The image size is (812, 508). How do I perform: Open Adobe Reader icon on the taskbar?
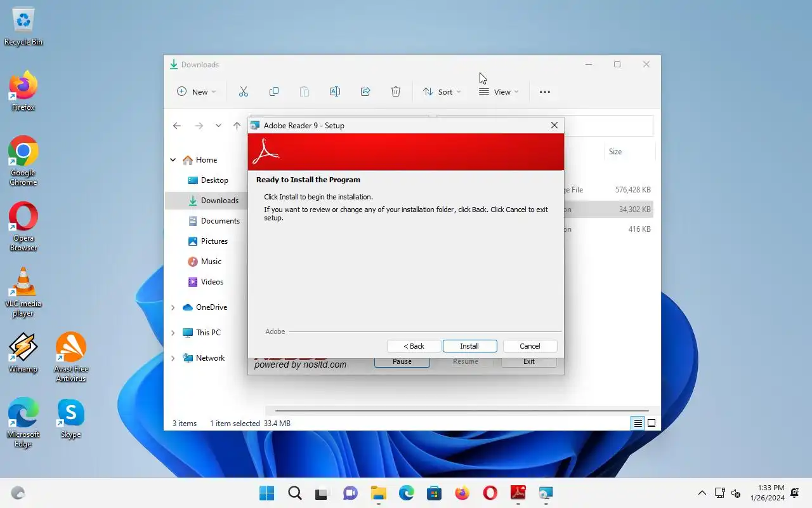coord(518,493)
